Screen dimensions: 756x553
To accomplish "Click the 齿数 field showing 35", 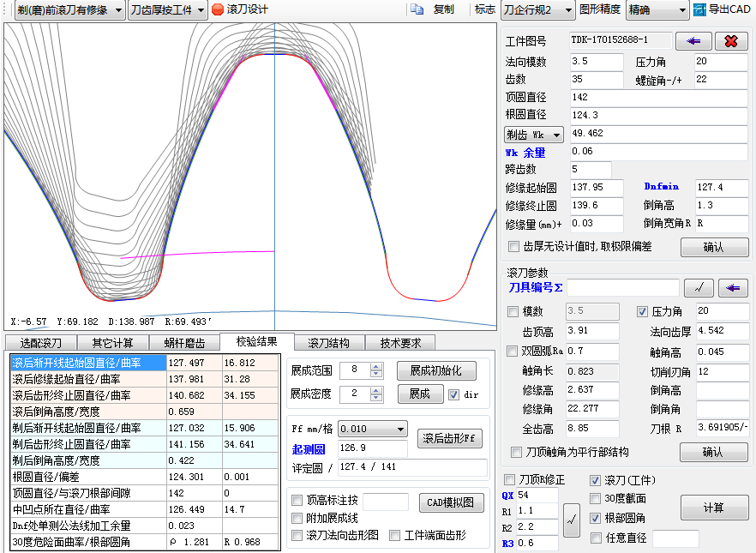I will 597,80.
